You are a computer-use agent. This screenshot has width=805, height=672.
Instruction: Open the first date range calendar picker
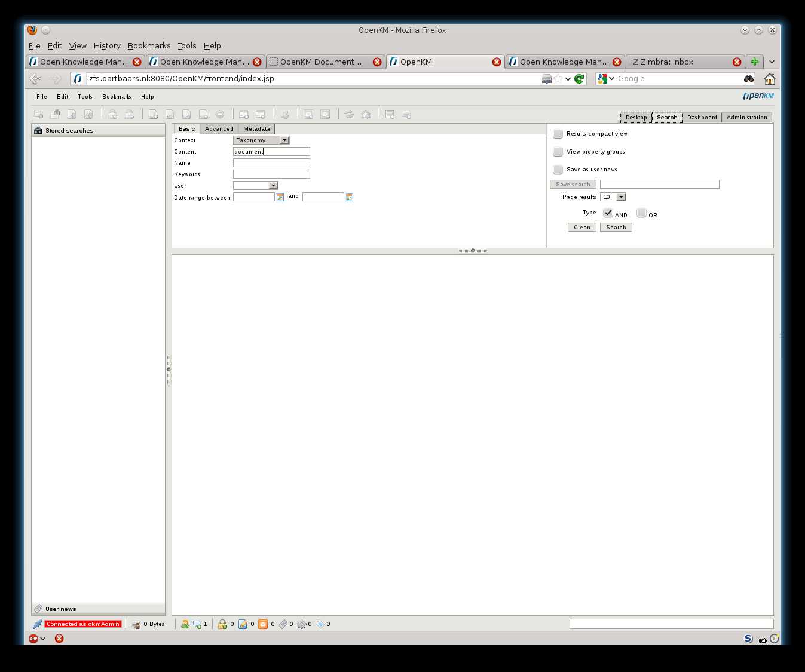point(279,197)
